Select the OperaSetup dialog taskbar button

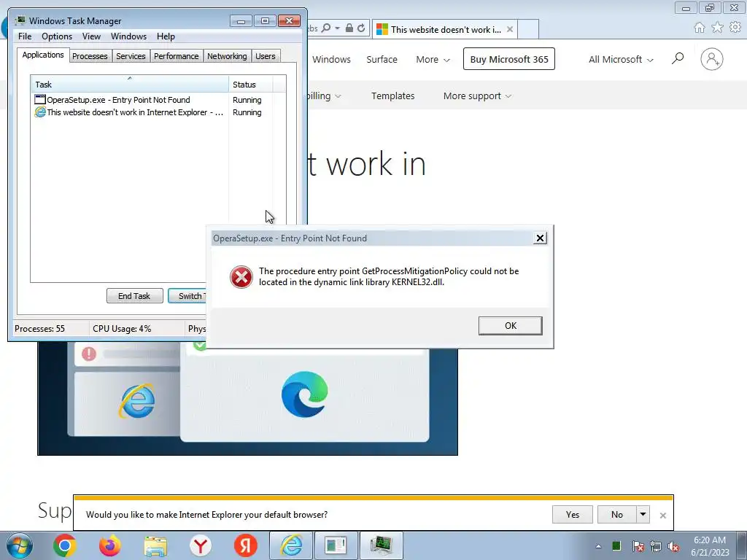336,545
